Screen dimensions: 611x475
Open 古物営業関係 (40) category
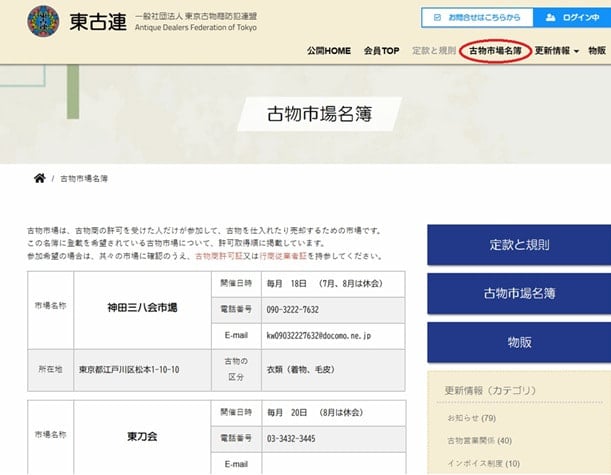pyautogui.click(x=479, y=440)
